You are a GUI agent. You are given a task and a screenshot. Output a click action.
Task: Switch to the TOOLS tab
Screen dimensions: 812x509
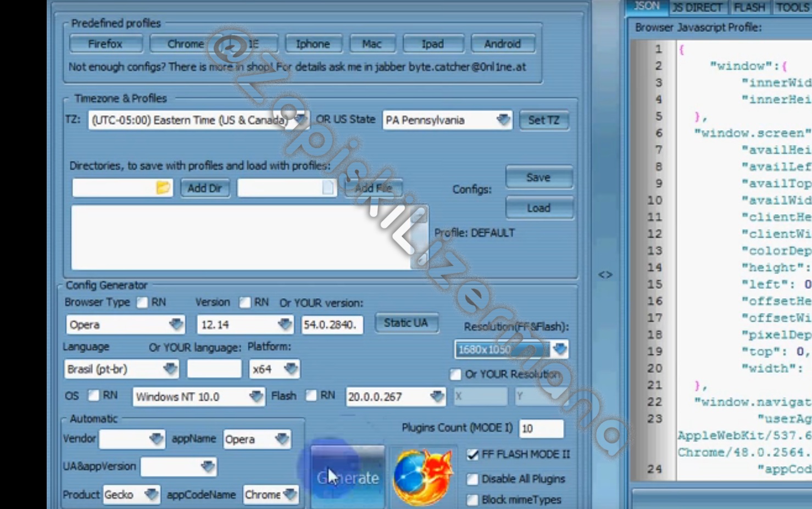792,7
